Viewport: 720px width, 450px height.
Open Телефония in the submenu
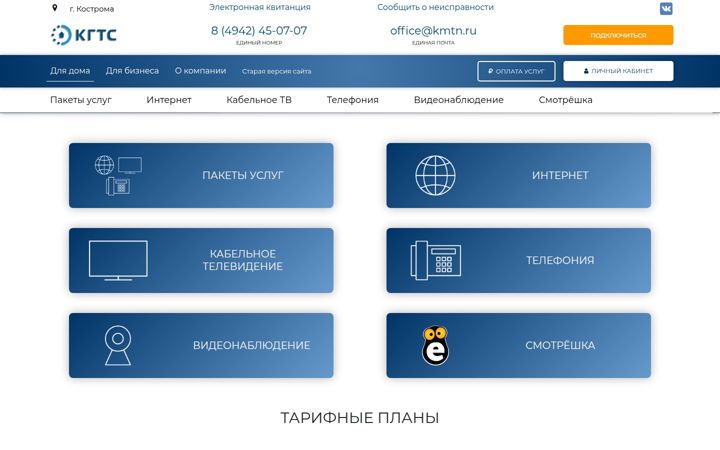coord(353,100)
